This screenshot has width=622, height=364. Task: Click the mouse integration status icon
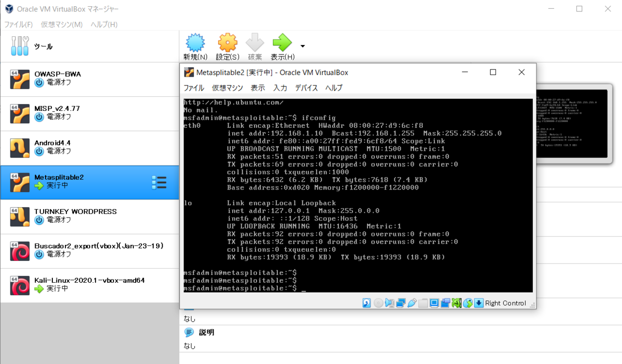[x=468, y=303]
